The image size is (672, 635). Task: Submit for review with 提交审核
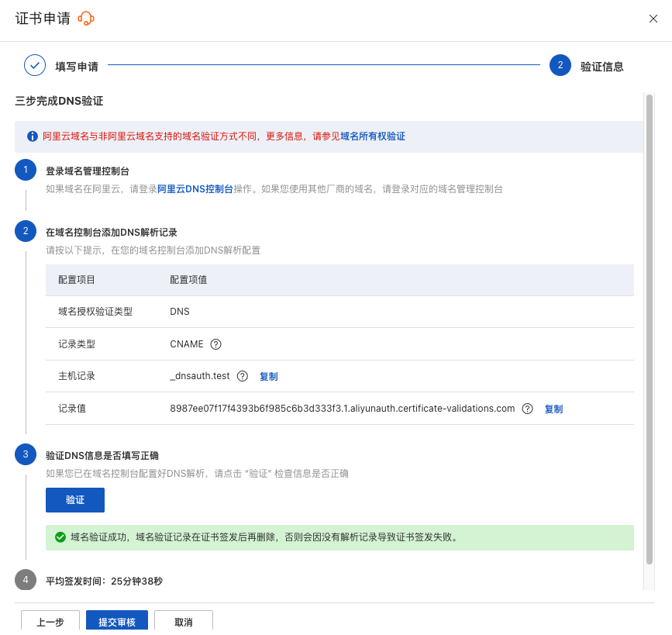tap(117, 622)
